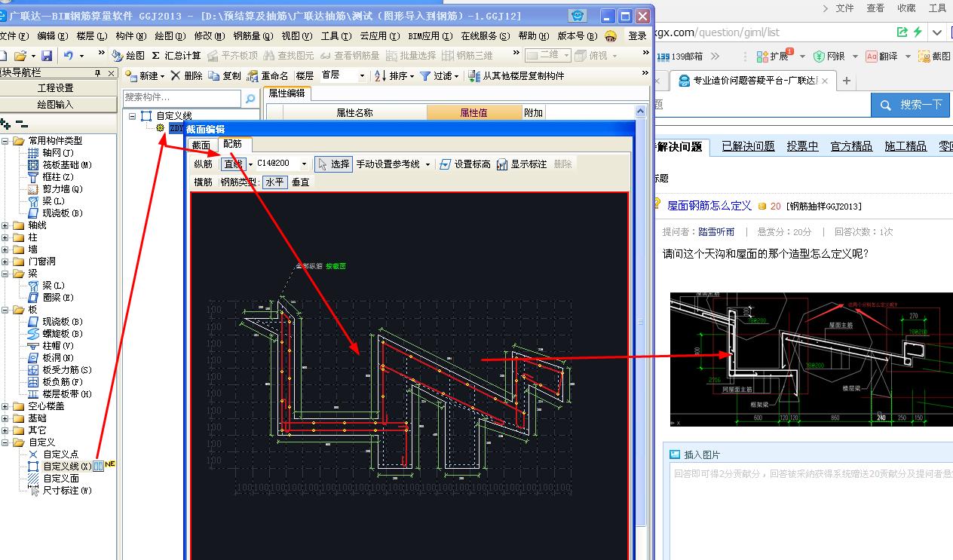Click the 翻译 translate icon in browser

tap(872, 57)
